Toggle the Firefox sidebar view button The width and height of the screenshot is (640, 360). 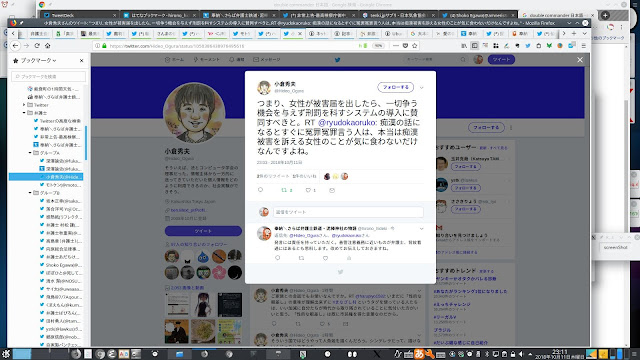pos(474,46)
